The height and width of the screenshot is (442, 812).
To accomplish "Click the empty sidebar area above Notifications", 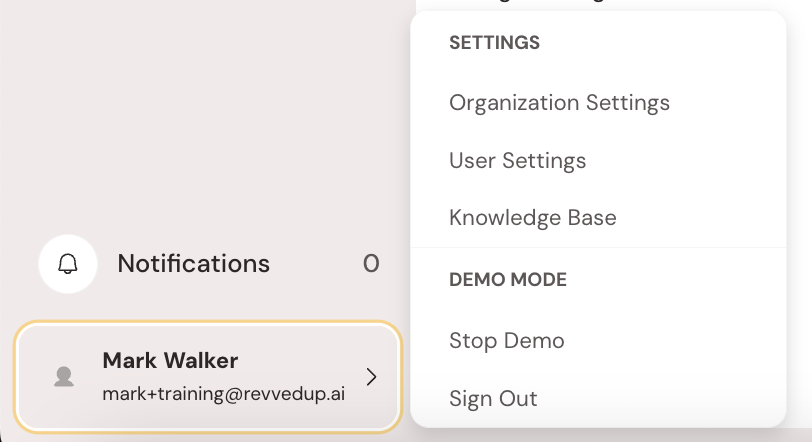I will [x=200, y=120].
